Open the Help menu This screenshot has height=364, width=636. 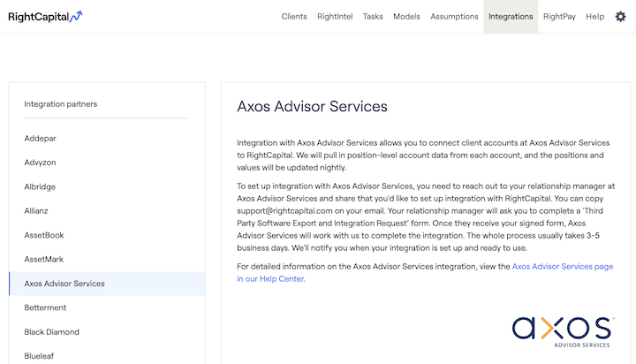coord(594,16)
